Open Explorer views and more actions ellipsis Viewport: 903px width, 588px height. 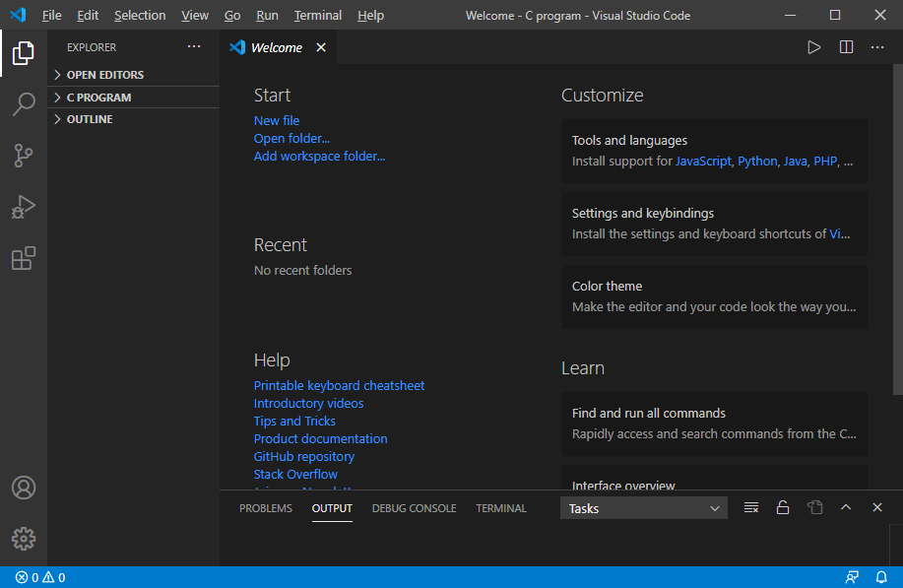(x=194, y=46)
